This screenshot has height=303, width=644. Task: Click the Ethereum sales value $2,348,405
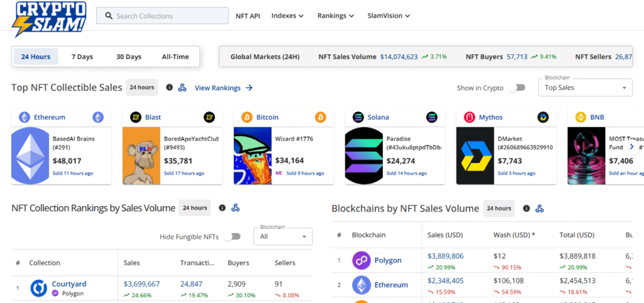(446, 280)
